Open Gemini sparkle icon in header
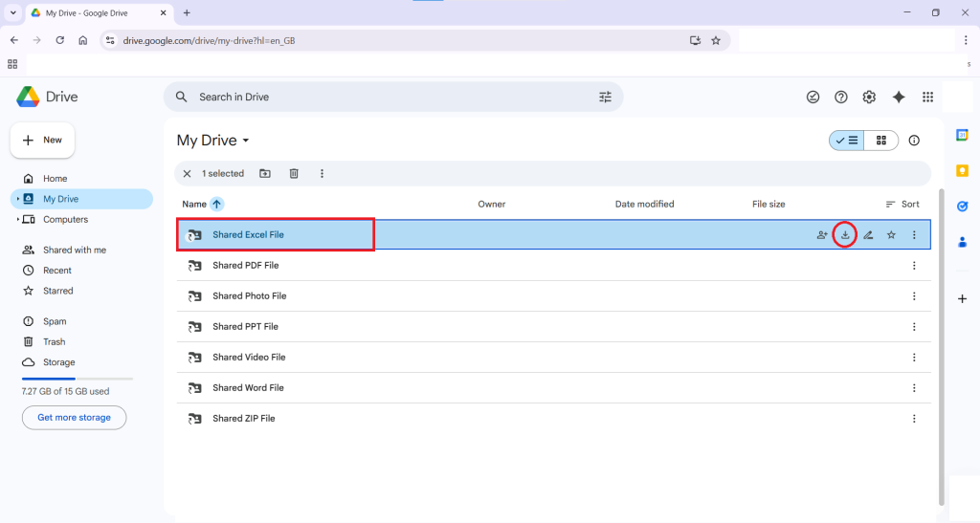The image size is (980, 523). [899, 97]
